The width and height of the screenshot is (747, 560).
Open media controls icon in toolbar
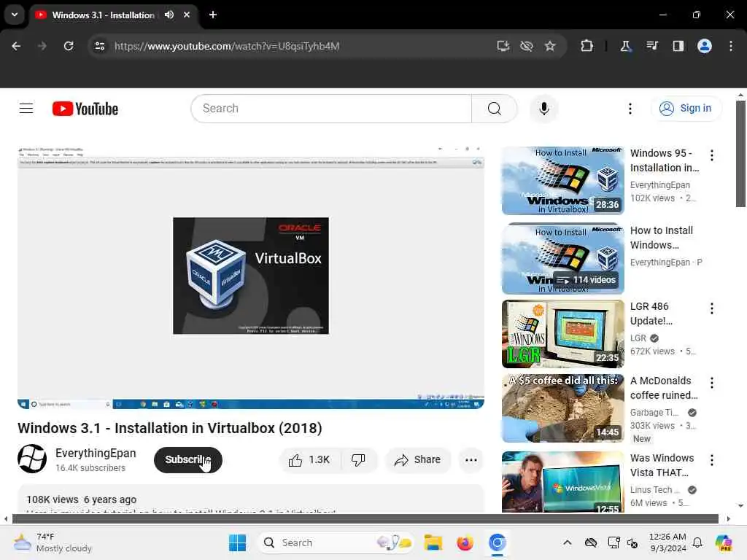coord(651,46)
